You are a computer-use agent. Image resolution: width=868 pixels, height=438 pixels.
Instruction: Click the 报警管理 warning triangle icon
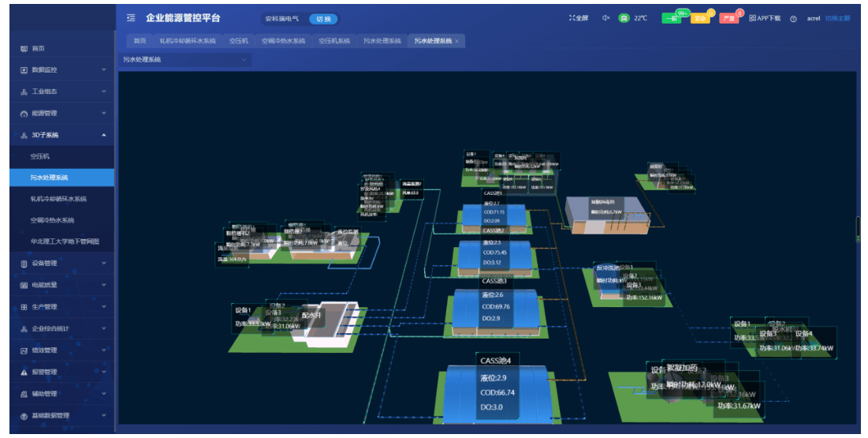pyautogui.click(x=24, y=372)
